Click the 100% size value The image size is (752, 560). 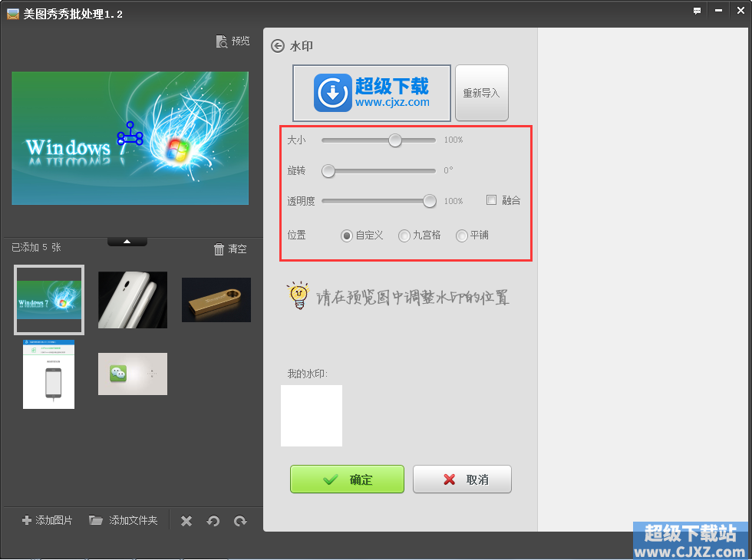coord(454,140)
